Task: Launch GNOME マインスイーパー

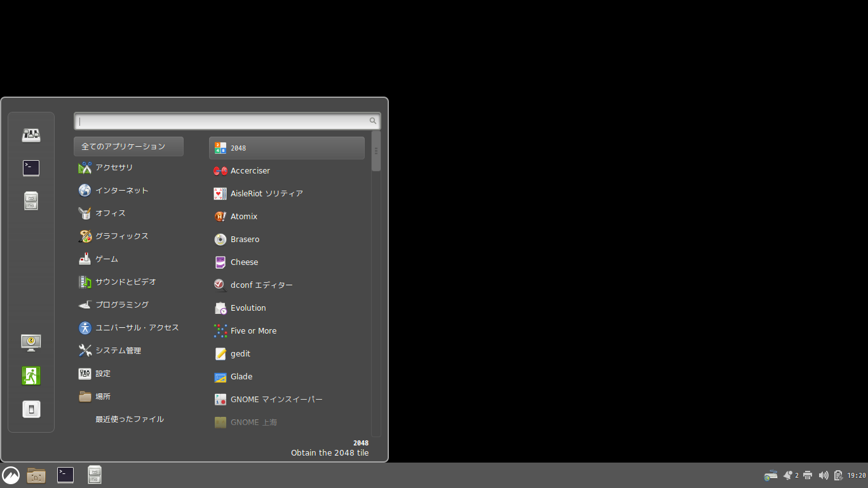Action: click(x=287, y=399)
